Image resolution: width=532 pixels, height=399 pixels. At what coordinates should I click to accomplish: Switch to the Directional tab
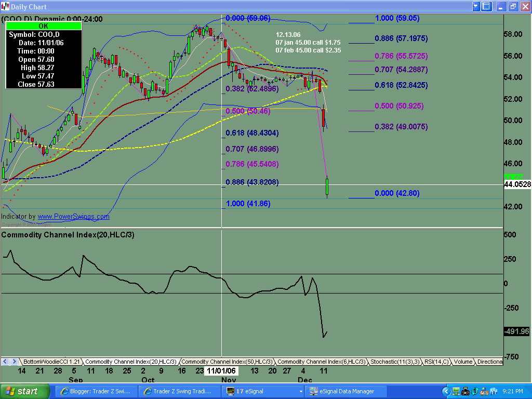[x=489, y=362]
